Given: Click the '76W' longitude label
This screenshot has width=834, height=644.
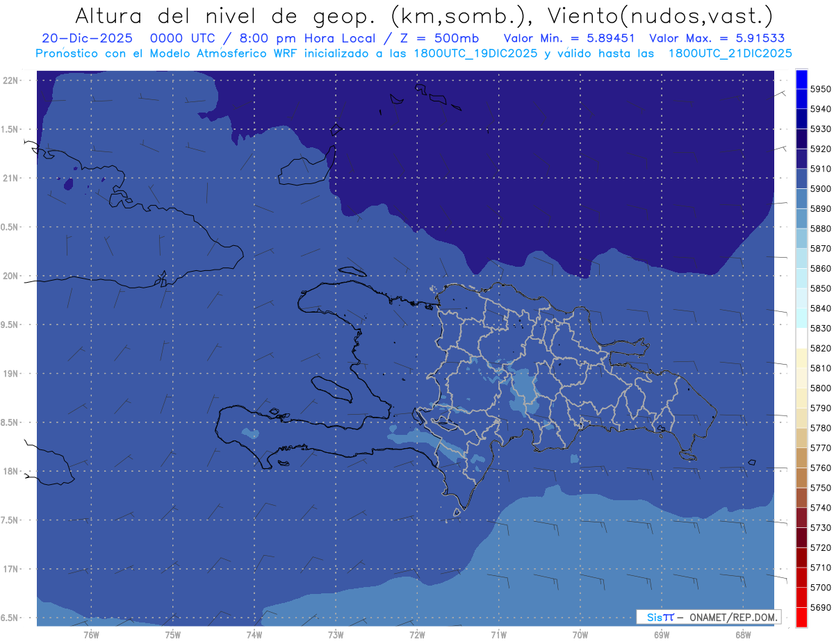Looking at the screenshot, I should (x=91, y=635).
